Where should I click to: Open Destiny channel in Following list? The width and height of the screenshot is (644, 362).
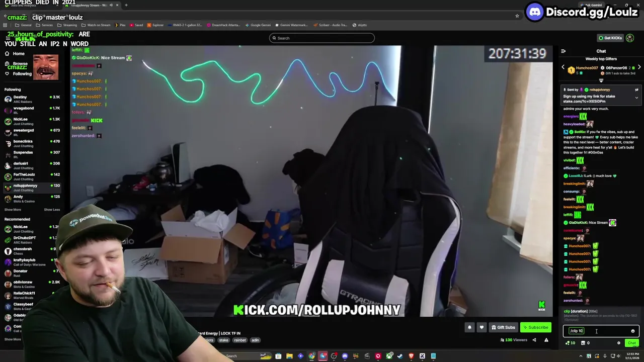point(32,99)
